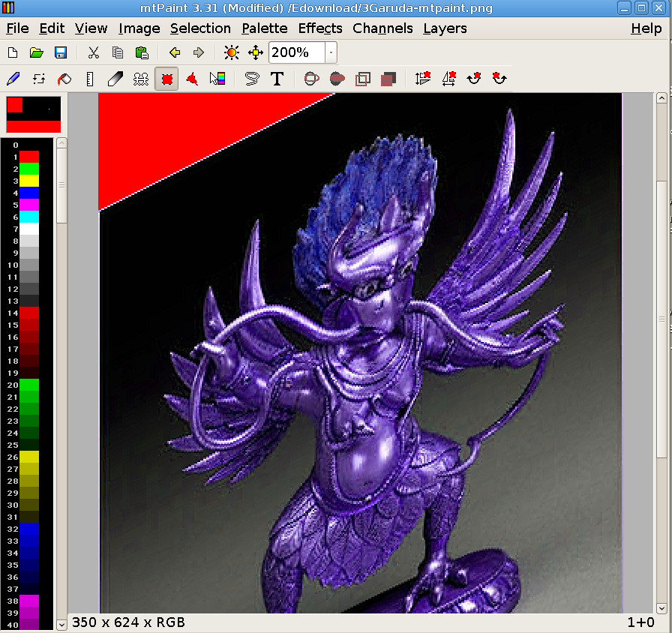Create a new image with the New icon

[13, 52]
